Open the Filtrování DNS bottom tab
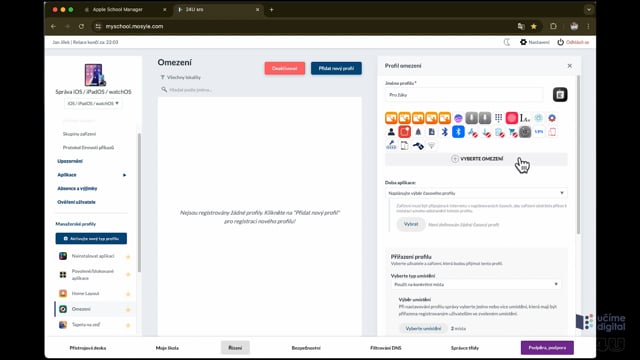This screenshot has width=640, height=360. (386, 348)
